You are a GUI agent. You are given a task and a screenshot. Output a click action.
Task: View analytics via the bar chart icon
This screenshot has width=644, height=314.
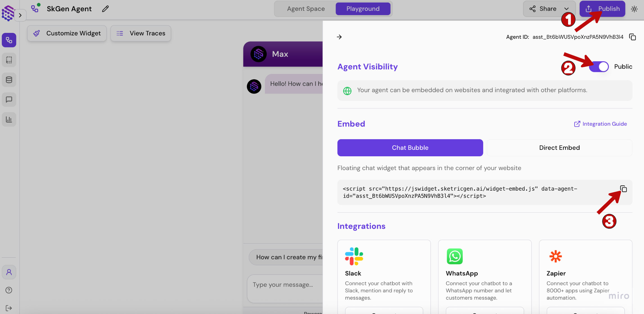[9, 119]
